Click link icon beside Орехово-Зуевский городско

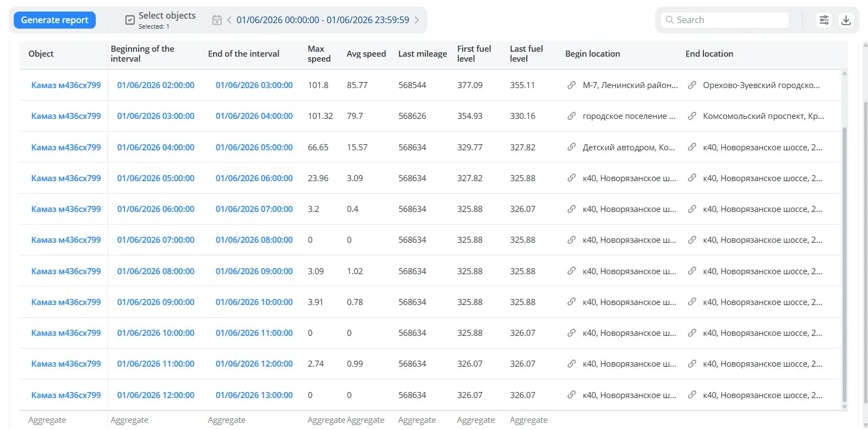pos(692,85)
